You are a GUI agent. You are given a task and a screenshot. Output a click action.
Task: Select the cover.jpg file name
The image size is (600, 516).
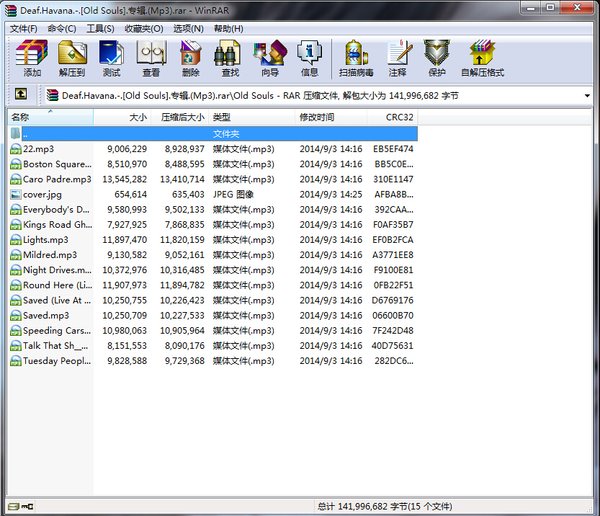point(42,194)
